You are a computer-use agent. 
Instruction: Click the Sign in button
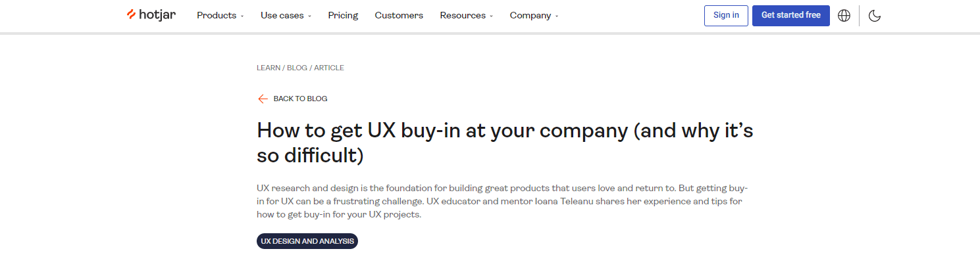(726, 15)
